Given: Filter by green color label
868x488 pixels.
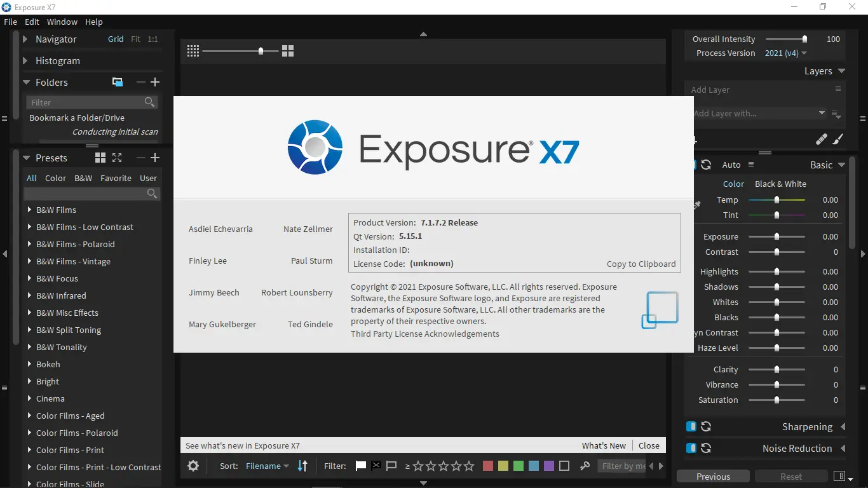Looking at the screenshot, I should pyautogui.click(x=519, y=466).
